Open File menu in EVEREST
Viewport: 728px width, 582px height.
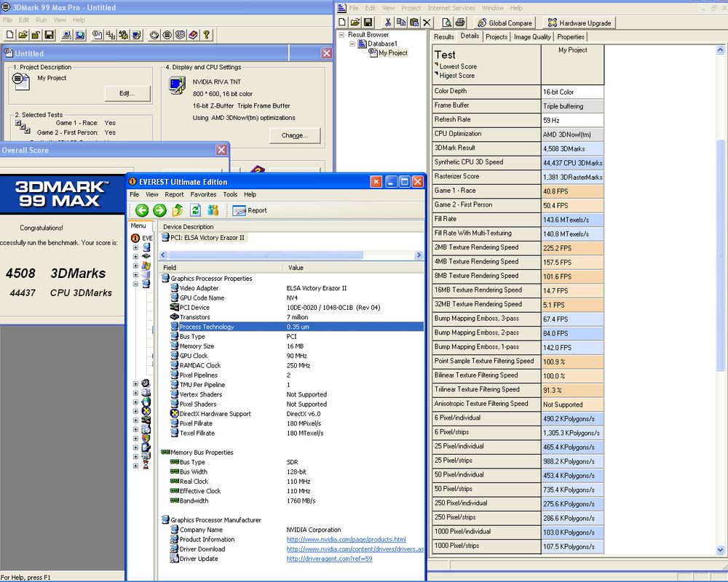[x=134, y=194]
